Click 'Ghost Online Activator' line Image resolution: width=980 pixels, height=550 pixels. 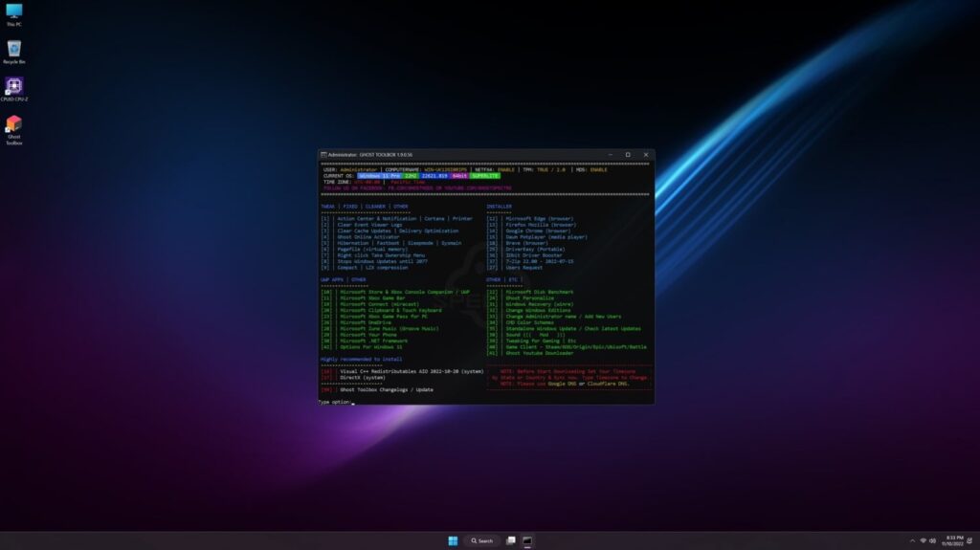coord(360,237)
